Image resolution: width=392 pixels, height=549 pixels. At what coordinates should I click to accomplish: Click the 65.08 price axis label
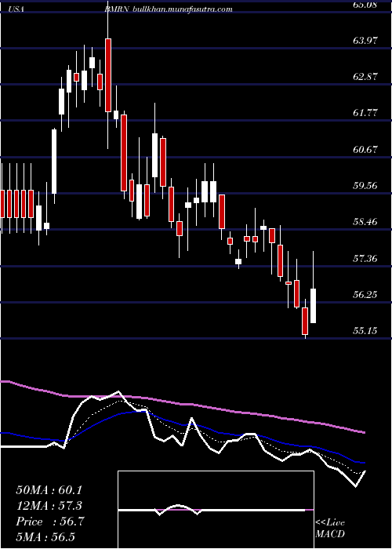(x=365, y=5)
